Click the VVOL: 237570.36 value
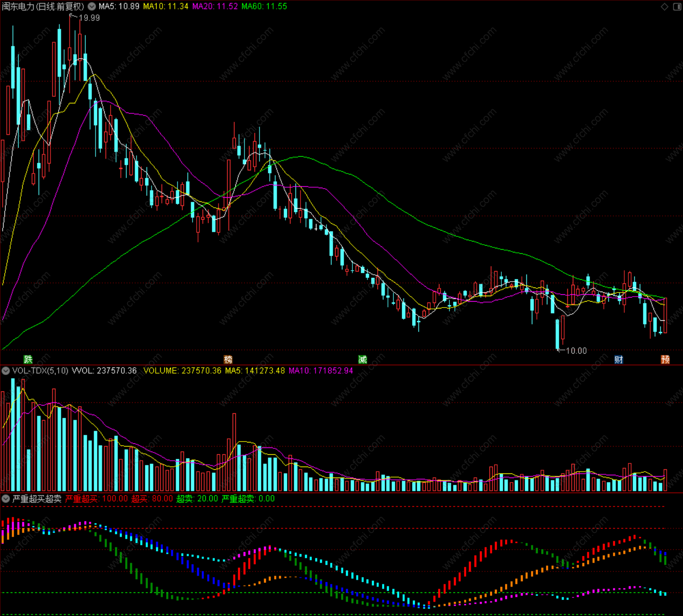683x616 pixels. [104, 371]
